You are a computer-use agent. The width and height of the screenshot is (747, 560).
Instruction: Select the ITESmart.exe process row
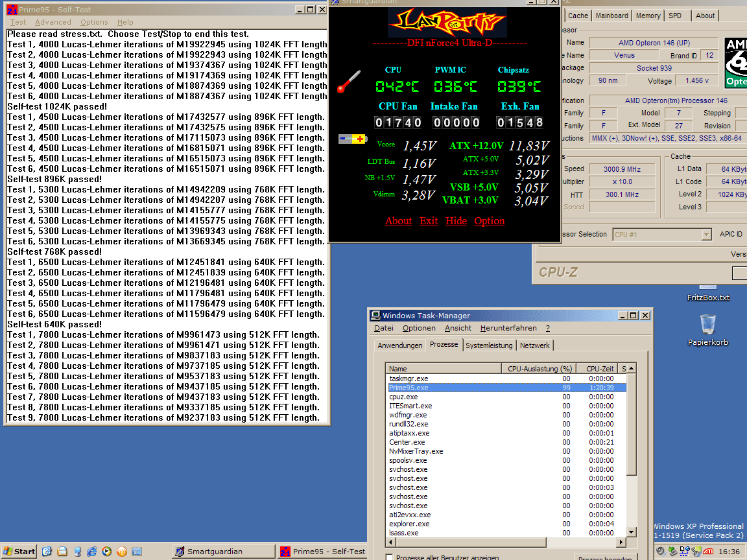(506, 406)
